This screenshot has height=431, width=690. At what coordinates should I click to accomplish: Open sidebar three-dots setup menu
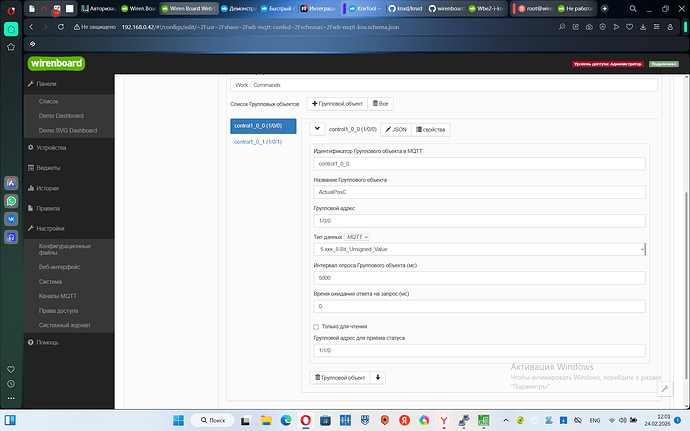click(11, 398)
